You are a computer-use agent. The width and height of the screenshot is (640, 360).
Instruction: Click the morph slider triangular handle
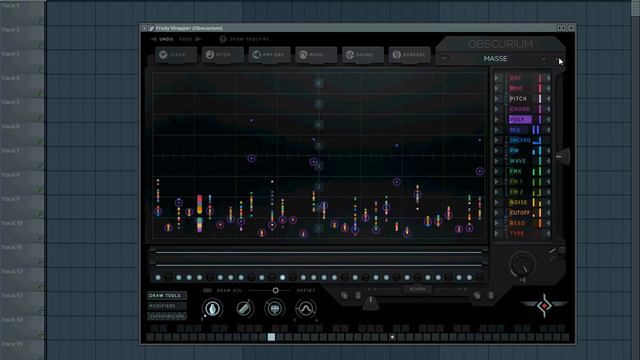(x=371, y=303)
